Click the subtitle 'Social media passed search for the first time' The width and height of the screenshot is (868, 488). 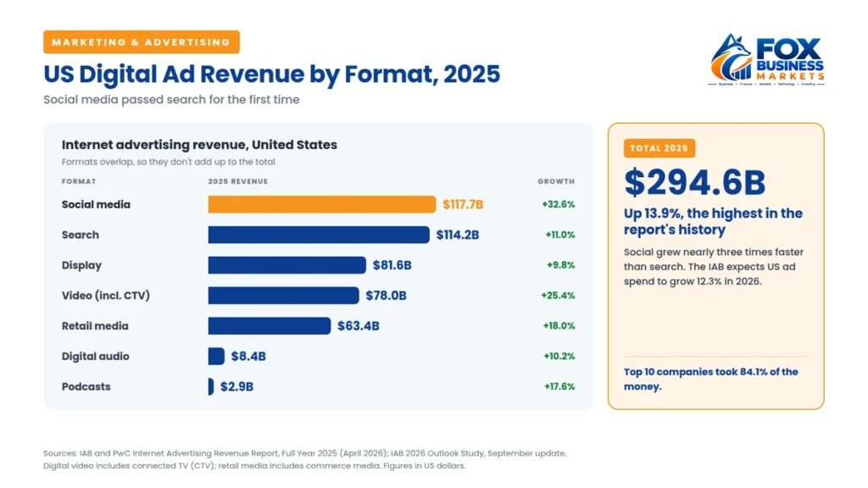tap(171, 100)
